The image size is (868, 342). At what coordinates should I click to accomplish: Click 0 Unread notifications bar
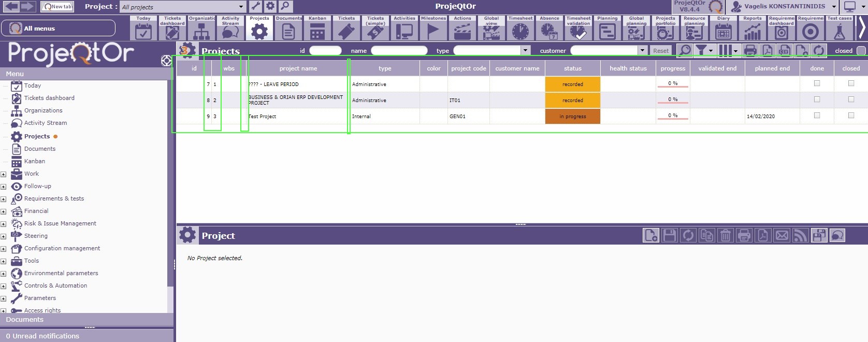coord(86,336)
